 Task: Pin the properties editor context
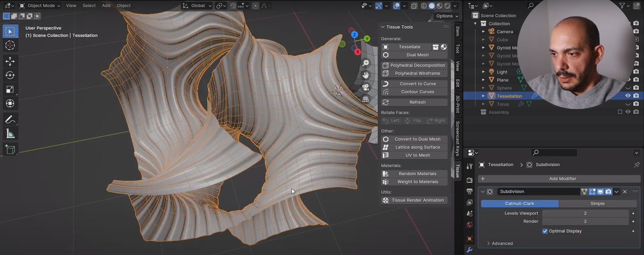coord(636,165)
